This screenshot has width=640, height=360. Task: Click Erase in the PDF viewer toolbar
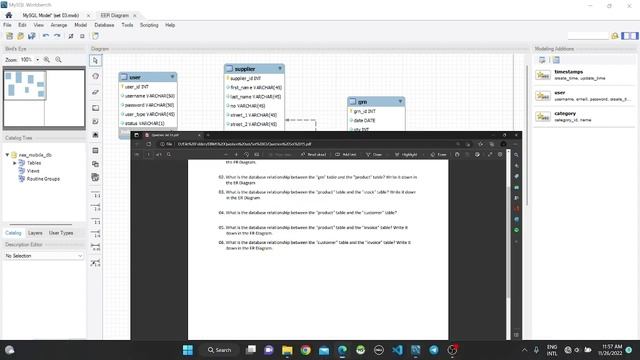[x=439, y=155]
